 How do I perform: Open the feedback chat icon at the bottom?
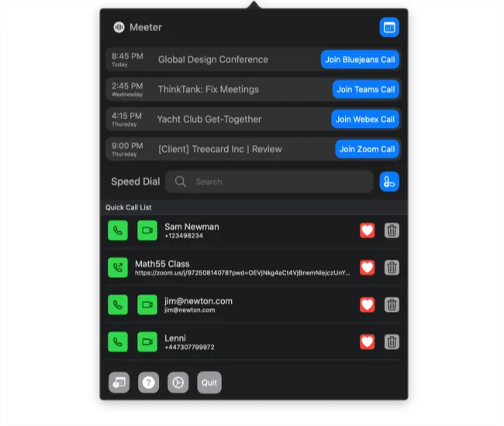(x=119, y=383)
